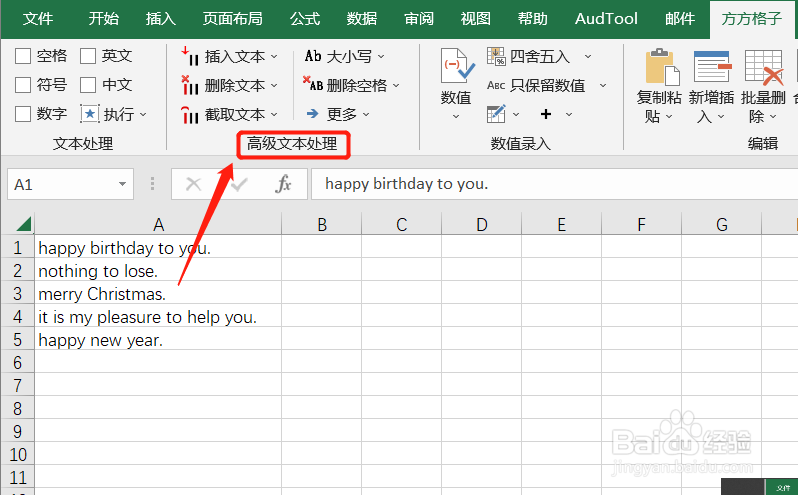Image resolution: width=798 pixels, height=495 pixels.
Task: Open the 插入文本 dropdown arrow
Action: [x=274, y=56]
